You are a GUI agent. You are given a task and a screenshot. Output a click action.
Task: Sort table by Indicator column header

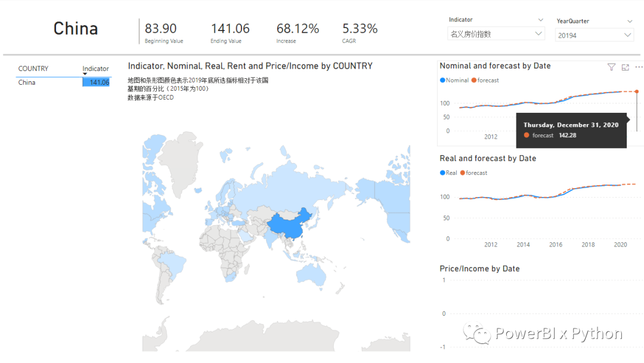coord(95,69)
